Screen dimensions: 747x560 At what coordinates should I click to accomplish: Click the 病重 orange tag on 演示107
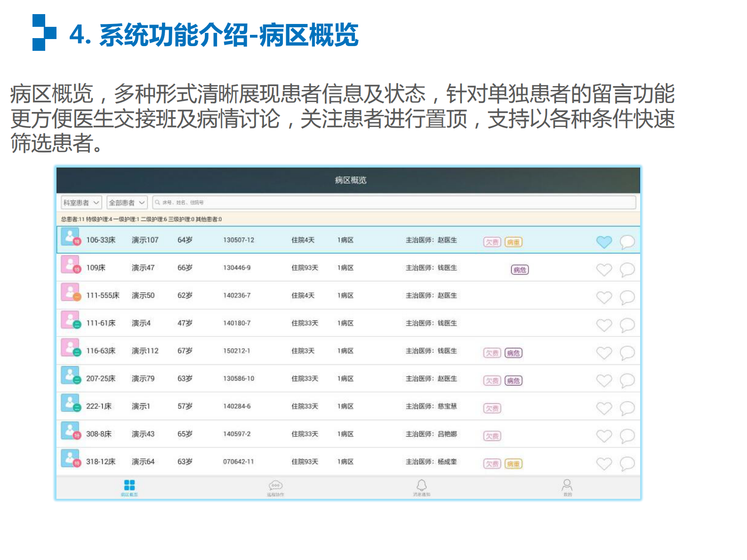coord(514,242)
